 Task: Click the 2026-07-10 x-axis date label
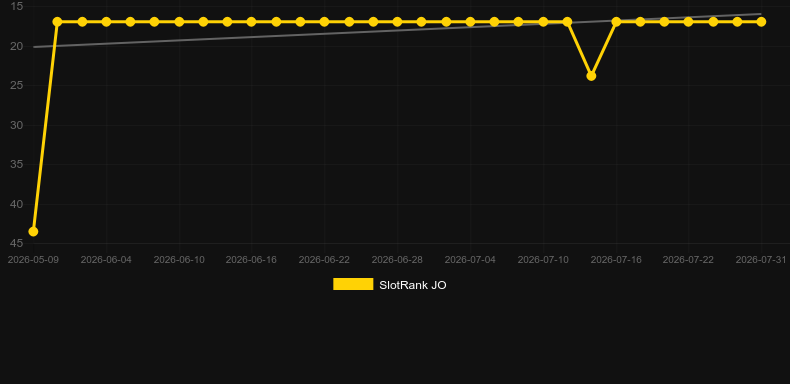pyautogui.click(x=543, y=260)
